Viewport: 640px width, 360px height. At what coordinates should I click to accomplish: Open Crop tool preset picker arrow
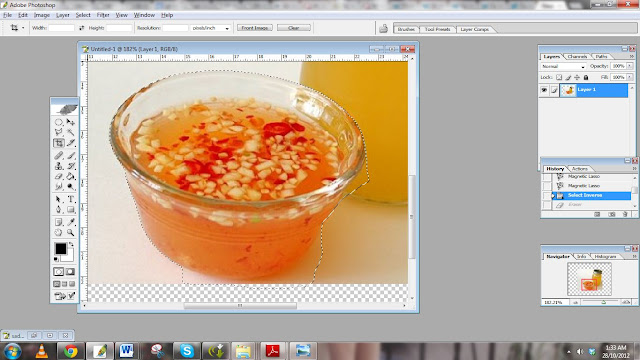(x=23, y=28)
